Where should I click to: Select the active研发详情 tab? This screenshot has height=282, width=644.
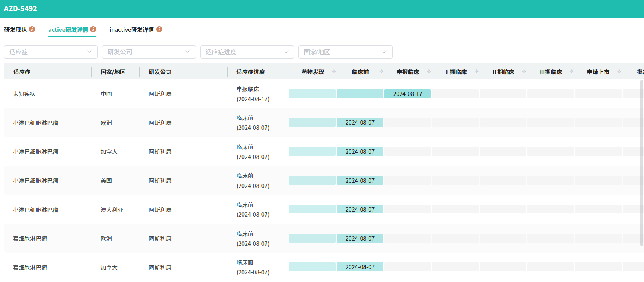tap(68, 30)
